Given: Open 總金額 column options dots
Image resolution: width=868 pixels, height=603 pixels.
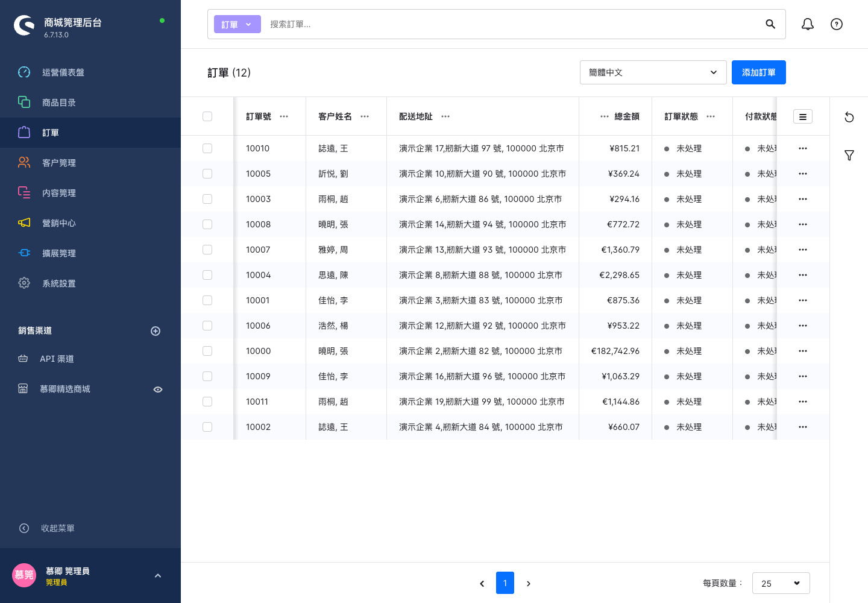Looking at the screenshot, I should 605,116.
